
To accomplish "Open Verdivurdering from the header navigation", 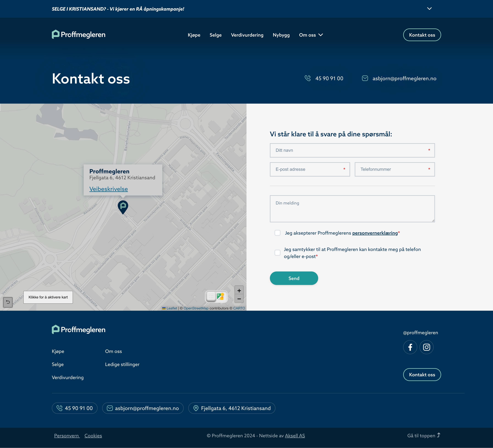I will pos(247,35).
